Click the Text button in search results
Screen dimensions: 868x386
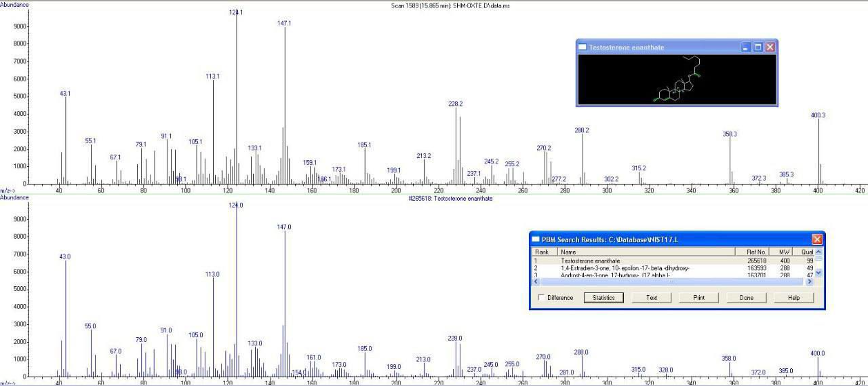652,298
